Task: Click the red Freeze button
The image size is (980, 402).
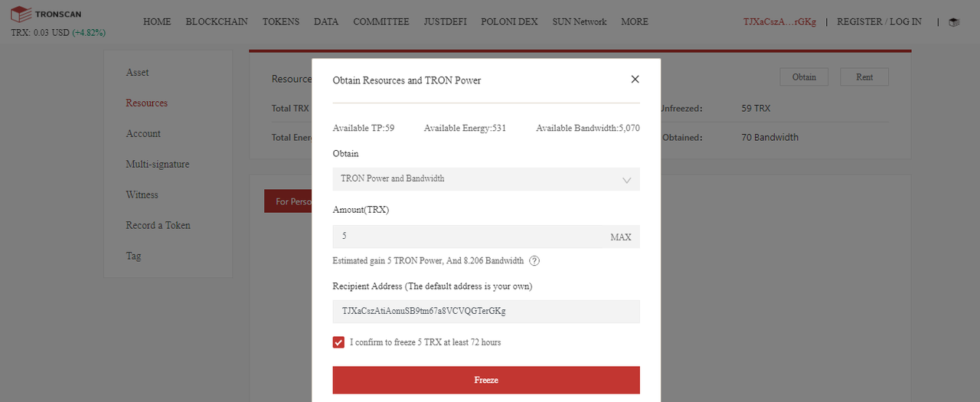Action: 486,380
